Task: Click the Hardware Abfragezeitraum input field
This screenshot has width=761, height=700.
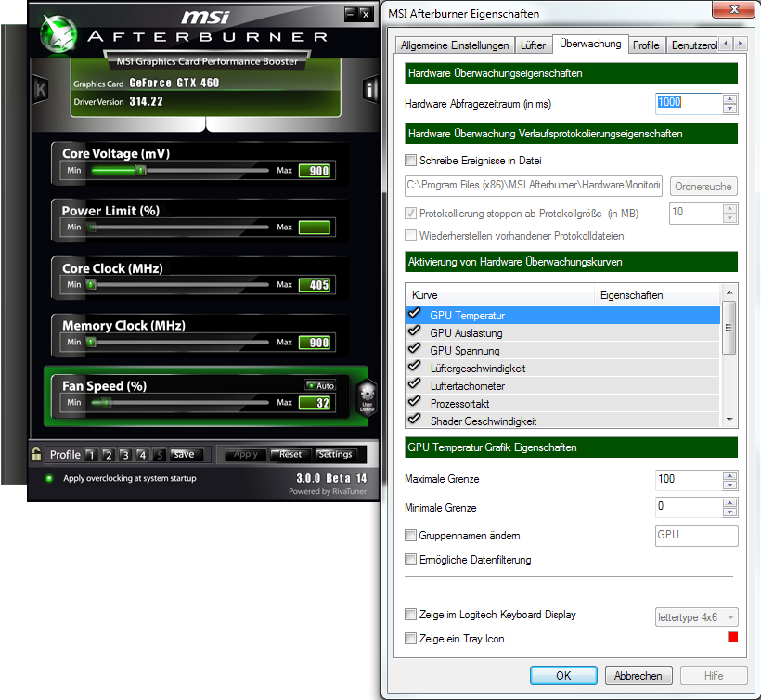Action: 689,103
